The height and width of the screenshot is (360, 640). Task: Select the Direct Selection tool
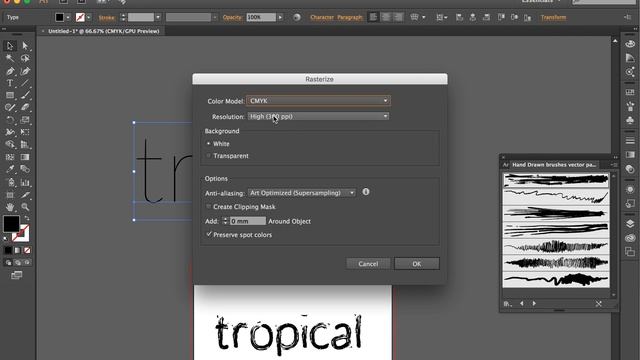tap(25, 46)
